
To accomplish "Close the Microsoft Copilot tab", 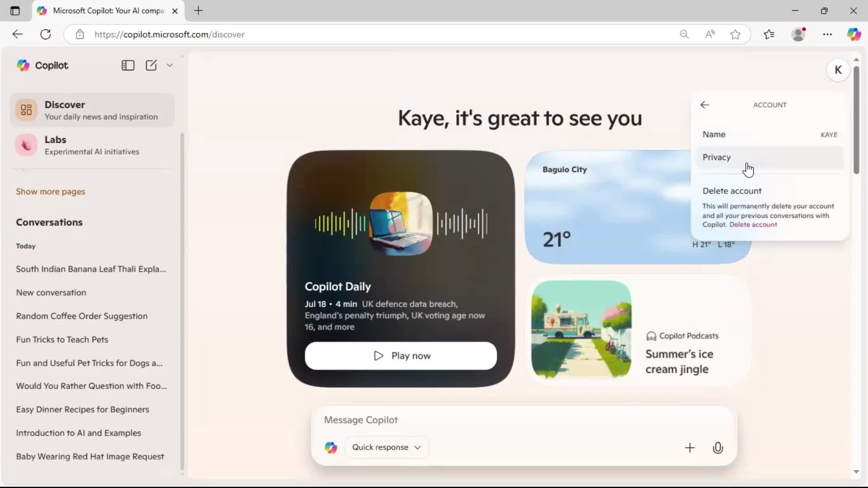I will pyautogui.click(x=175, y=11).
